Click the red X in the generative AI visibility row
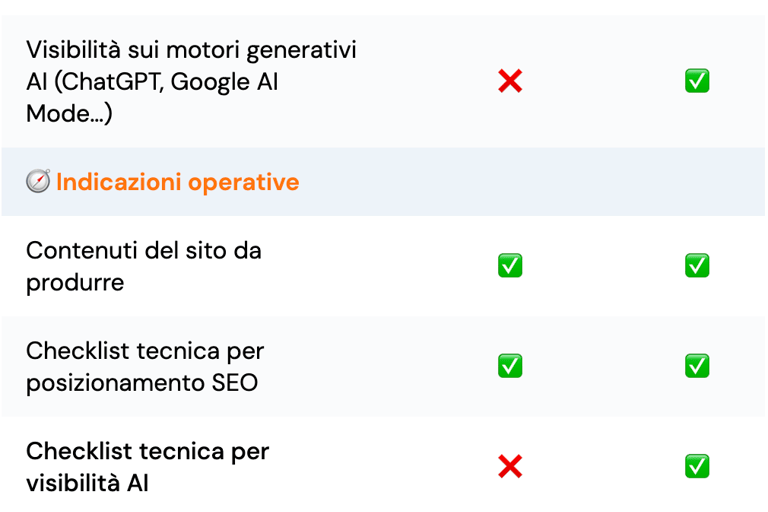Viewport: 768px width, 512px height. 510,81
